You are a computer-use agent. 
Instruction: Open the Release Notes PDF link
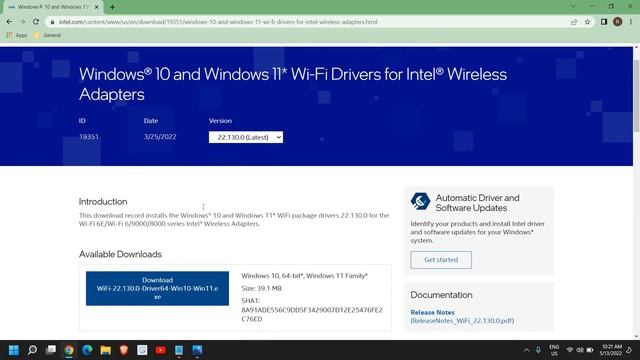462,316
